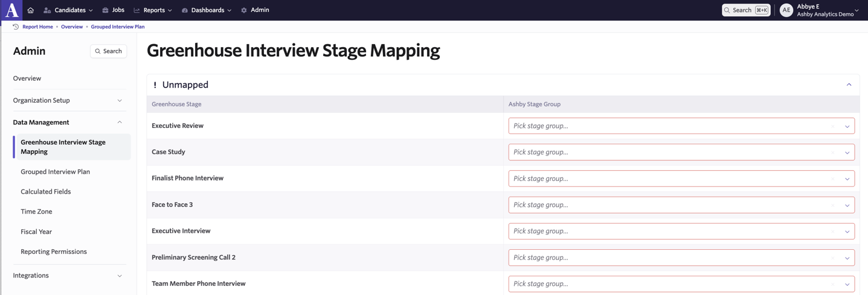868x295 pixels.
Task: Click the Greenhouse Interview Stage Mapping page title
Action: (x=294, y=51)
